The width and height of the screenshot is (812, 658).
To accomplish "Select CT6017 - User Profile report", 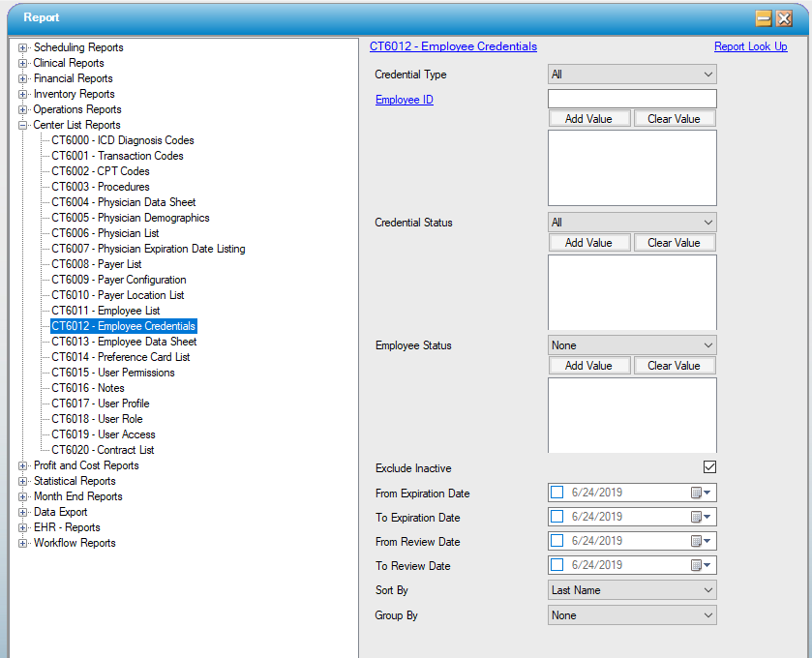I will pos(101,404).
